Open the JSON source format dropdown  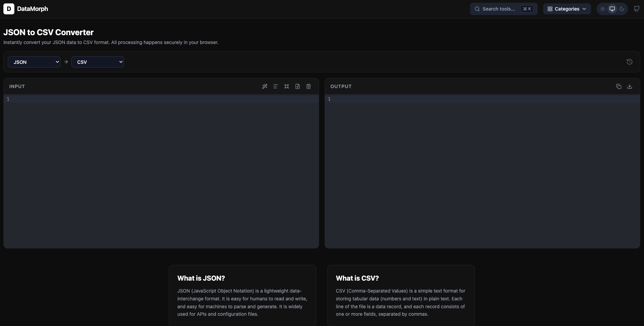34,62
